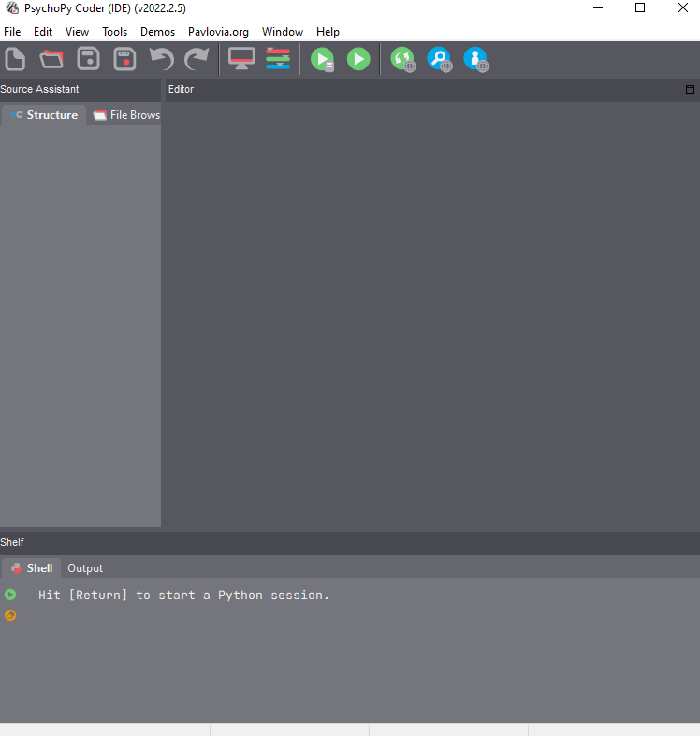Image resolution: width=700 pixels, height=736 pixels.
Task: Click the orange shell clear icon
Action: point(10,615)
